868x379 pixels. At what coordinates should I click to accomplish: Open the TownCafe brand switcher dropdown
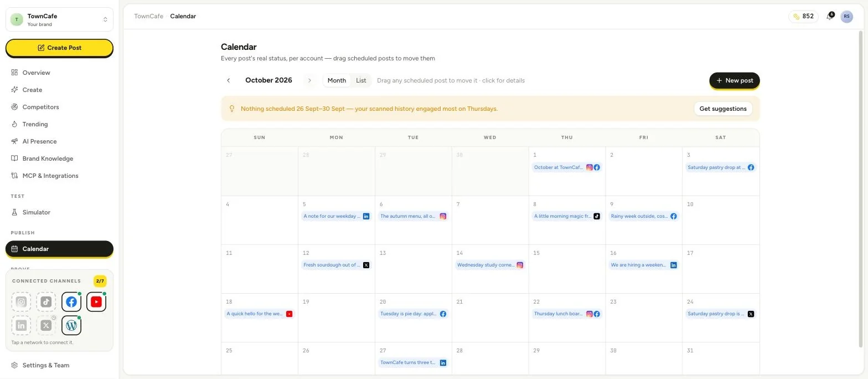point(59,19)
